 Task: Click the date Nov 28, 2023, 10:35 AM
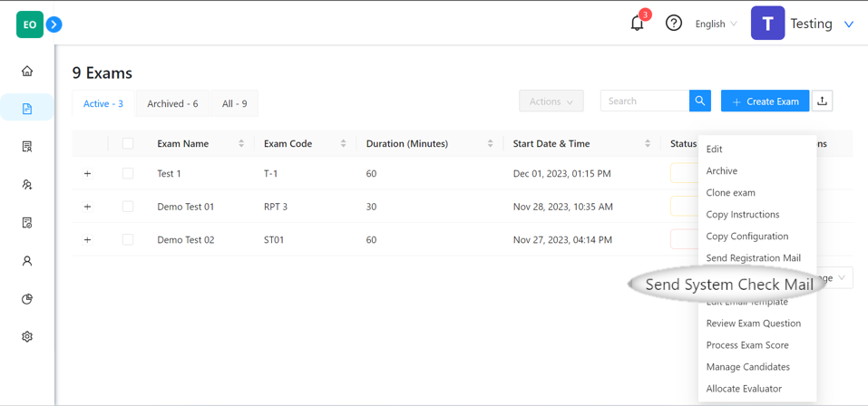tap(563, 207)
